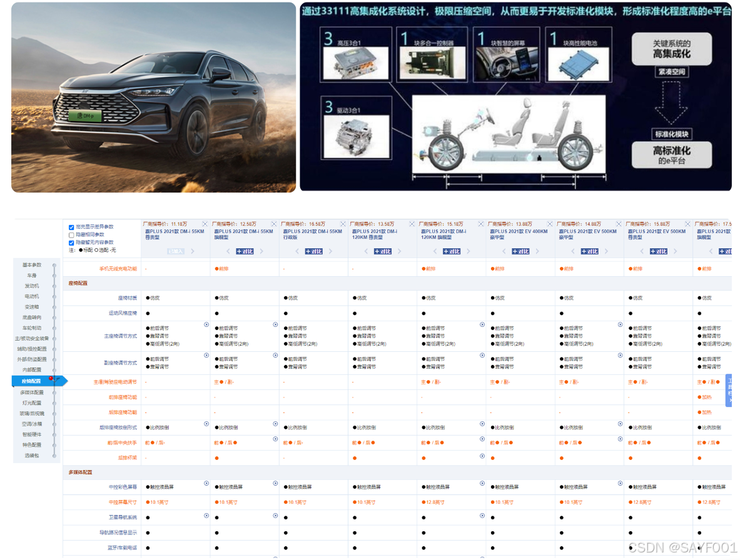
Task: Move 12.58万 column right with arrow
Action: (x=261, y=251)
